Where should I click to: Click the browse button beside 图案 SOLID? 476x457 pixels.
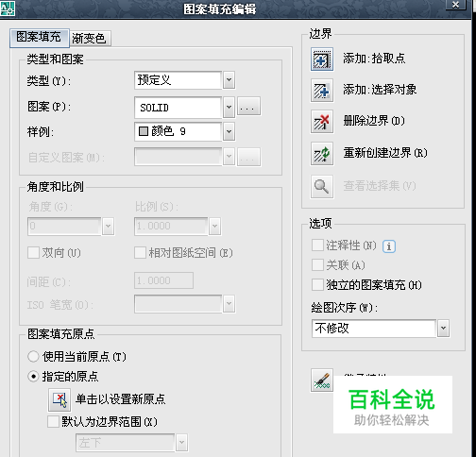[248, 107]
